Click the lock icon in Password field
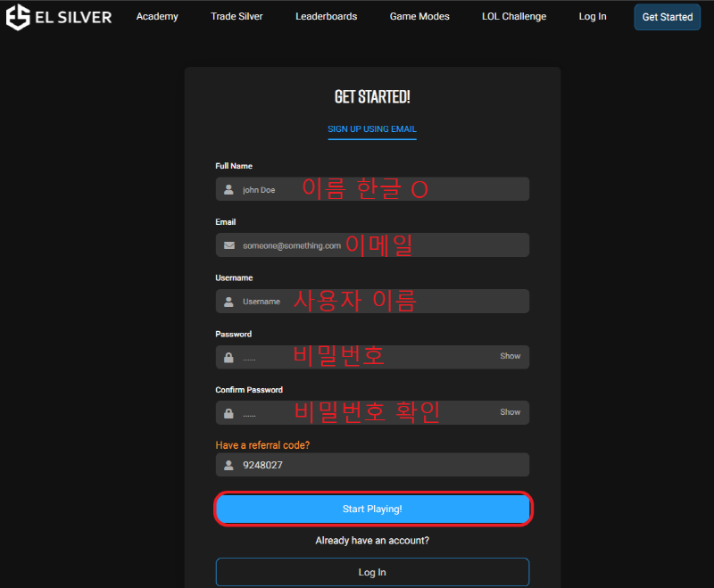Viewport: 714px width, 588px height. coord(228,357)
